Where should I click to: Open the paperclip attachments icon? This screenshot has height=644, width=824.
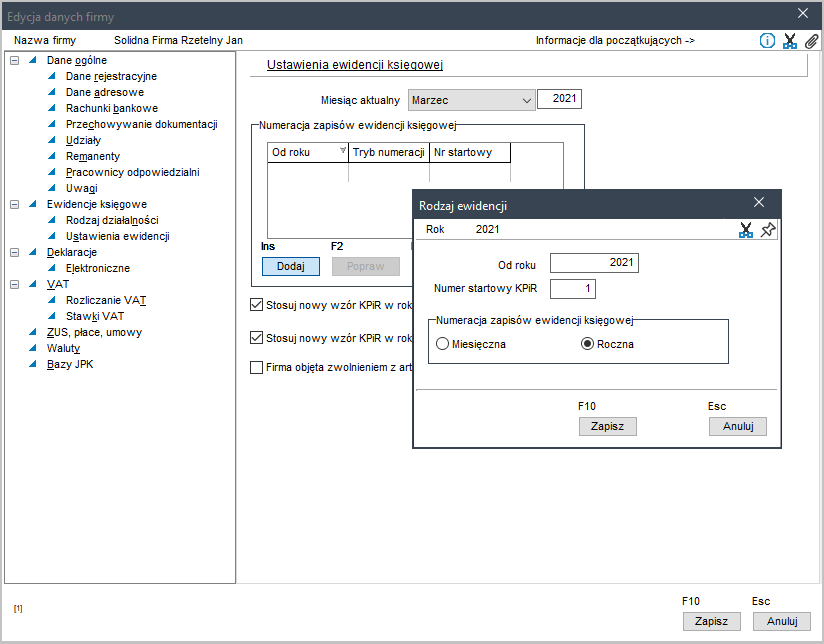(812, 40)
